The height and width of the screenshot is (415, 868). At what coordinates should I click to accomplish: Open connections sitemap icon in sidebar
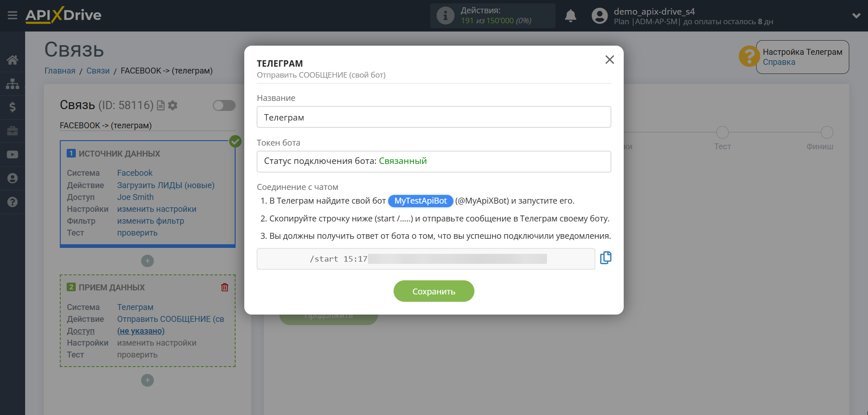point(12,84)
